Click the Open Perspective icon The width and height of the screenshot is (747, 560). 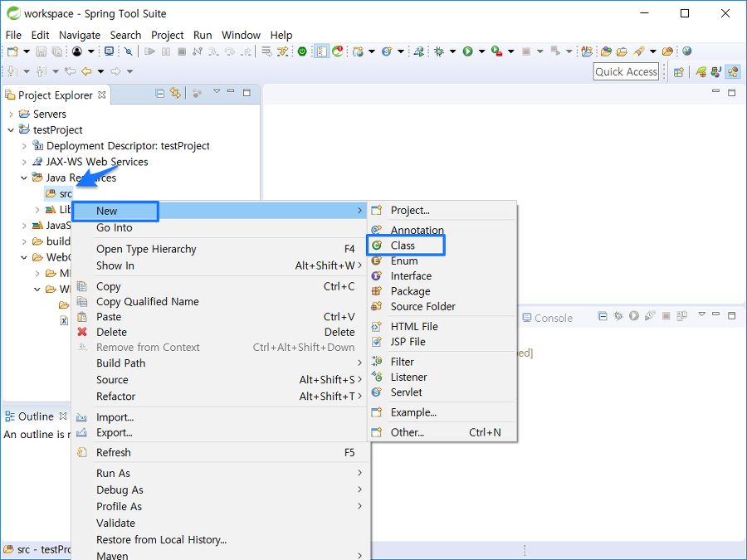679,72
